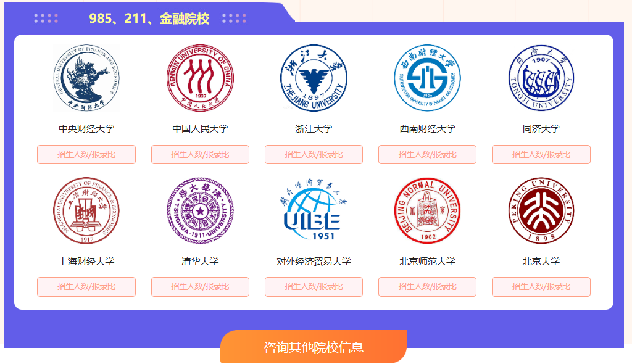Click 招生人数/报录比 under 中央财经大学

pyautogui.click(x=86, y=154)
